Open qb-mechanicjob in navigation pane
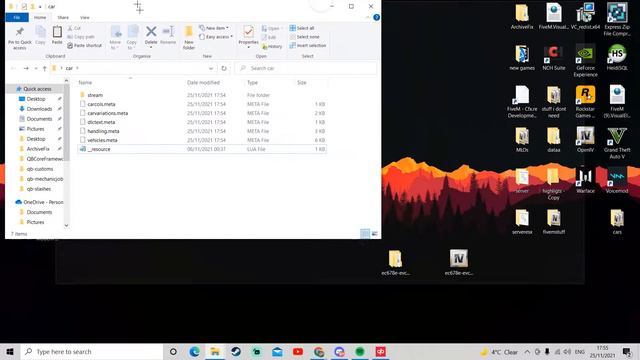Image resolution: width=640 pixels, height=360 pixels. coord(44,179)
